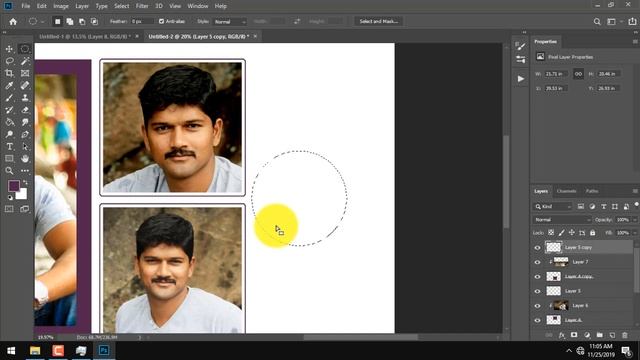Select the Crop tool

pos(9,73)
